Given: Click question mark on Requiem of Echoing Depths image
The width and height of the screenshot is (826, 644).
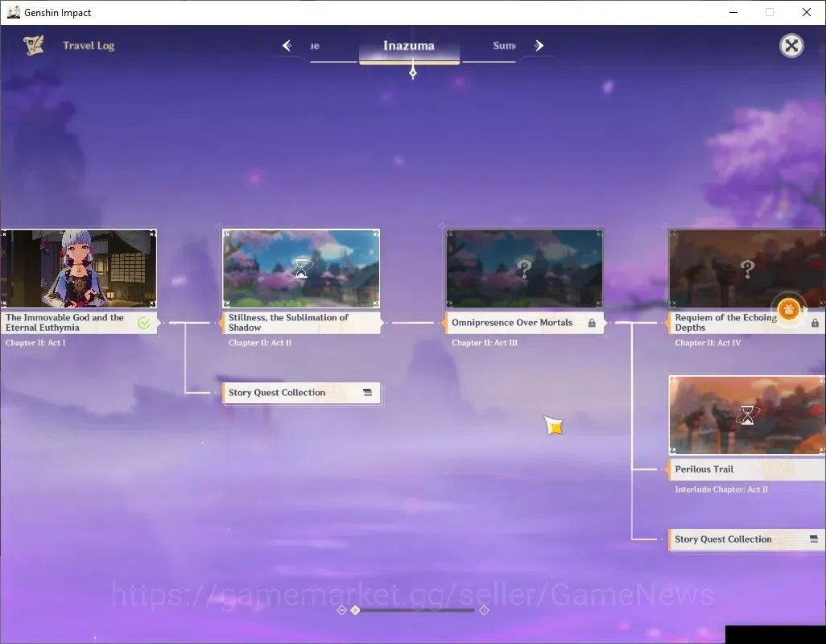Looking at the screenshot, I should (x=748, y=269).
